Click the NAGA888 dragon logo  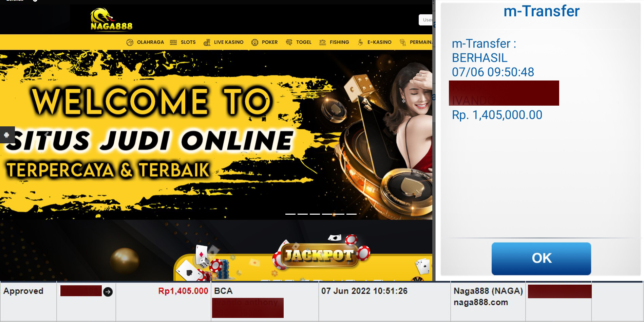pyautogui.click(x=111, y=19)
